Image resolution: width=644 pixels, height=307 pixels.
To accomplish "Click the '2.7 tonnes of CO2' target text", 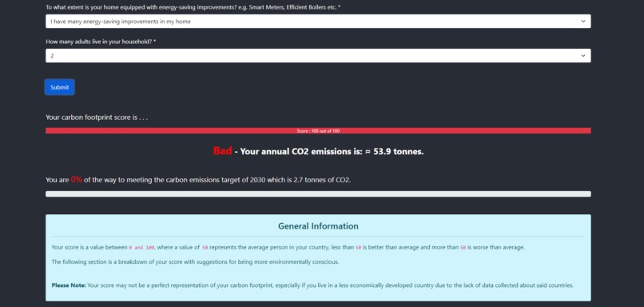I will pyautogui.click(x=323, y=180).
